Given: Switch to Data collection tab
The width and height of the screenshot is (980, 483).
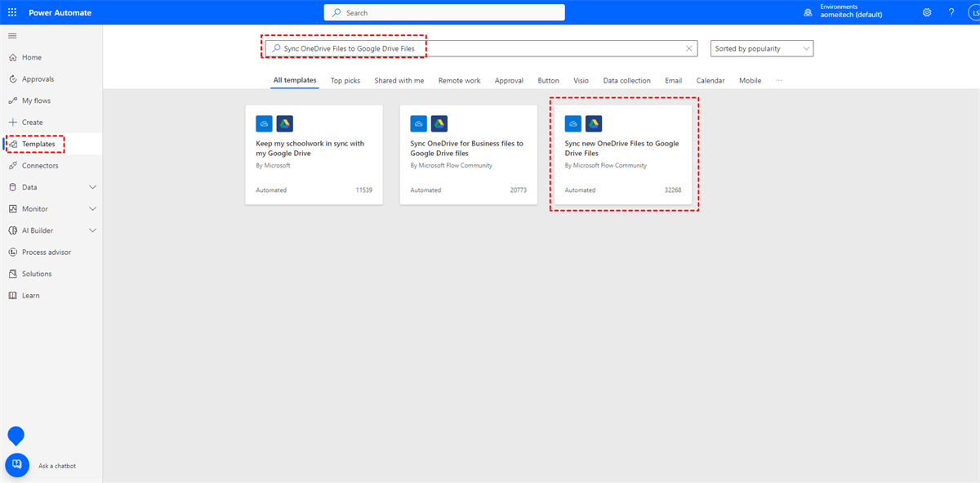Looking at the screenshot, I should point(627,80).
